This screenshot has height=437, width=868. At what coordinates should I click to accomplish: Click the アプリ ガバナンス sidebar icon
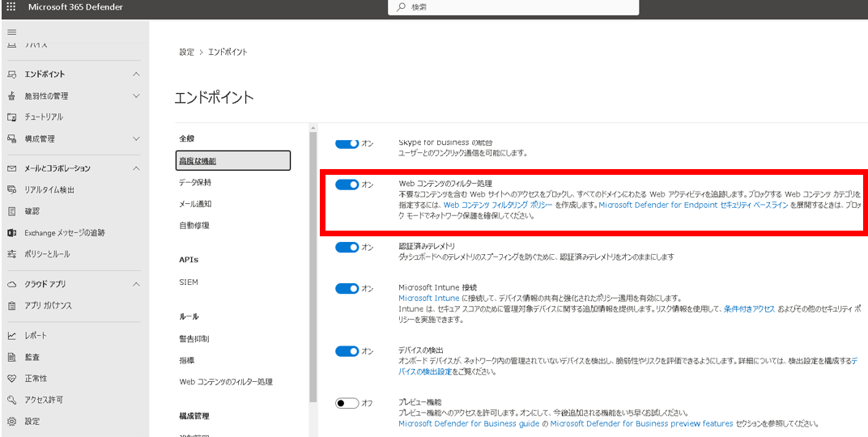[x=11, y=305]
